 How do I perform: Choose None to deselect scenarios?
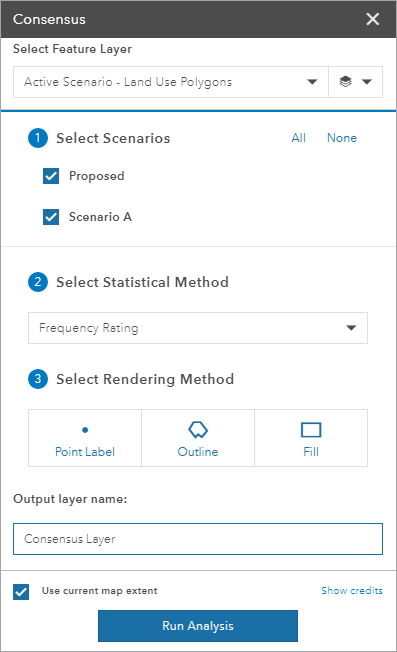pos(342,138)
